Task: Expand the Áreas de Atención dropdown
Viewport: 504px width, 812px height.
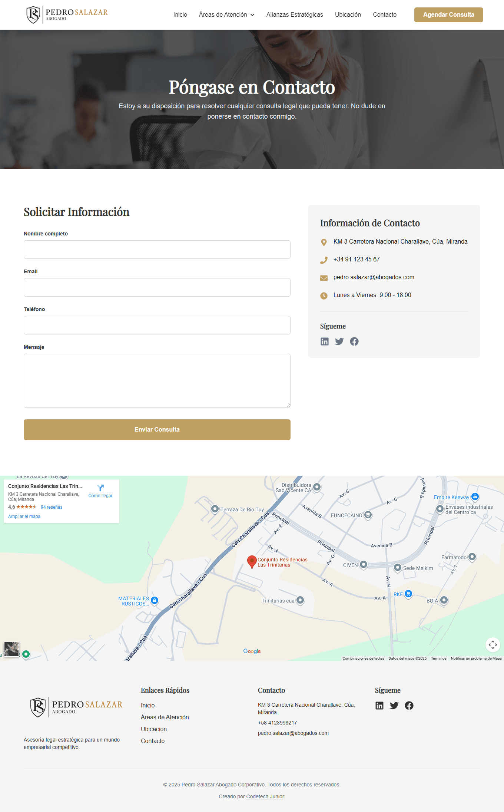Action: click(226, 15)
